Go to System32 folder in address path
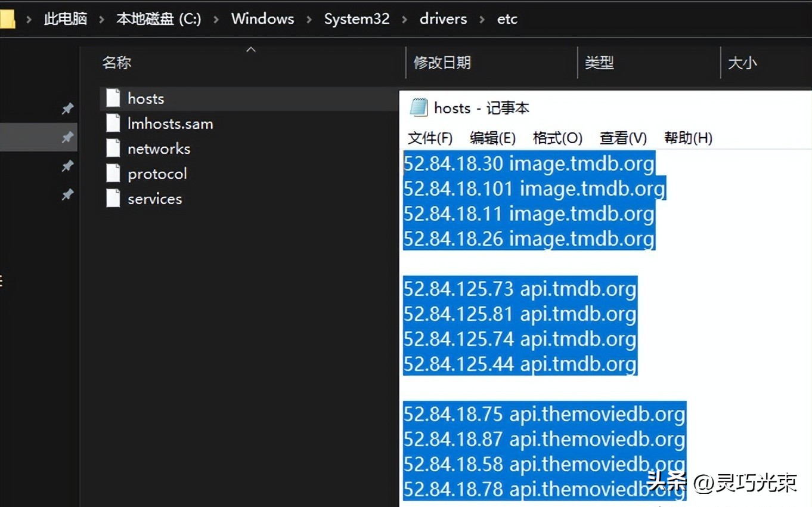The image size is (812, 507). (x=357, y=19)
